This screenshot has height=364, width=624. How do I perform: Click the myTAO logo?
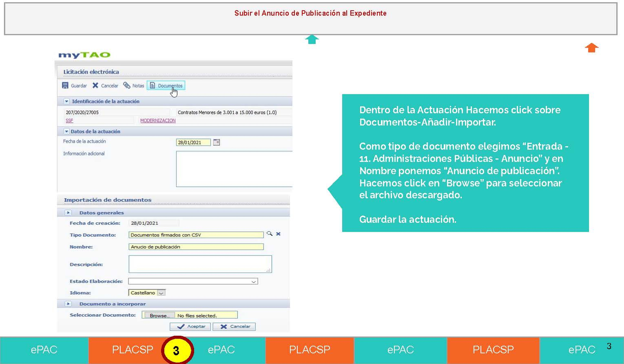pos(84,55)
